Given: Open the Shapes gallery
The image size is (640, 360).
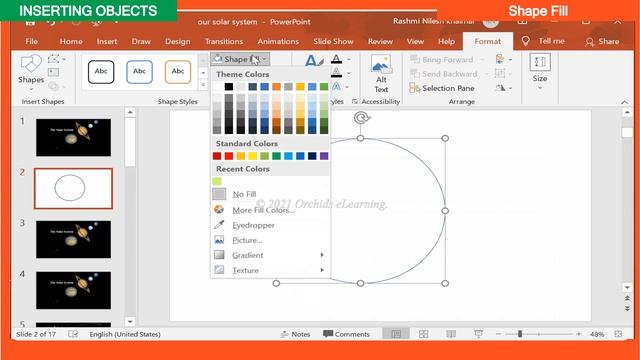Looking at the screenshot, I should click(31, 71).
